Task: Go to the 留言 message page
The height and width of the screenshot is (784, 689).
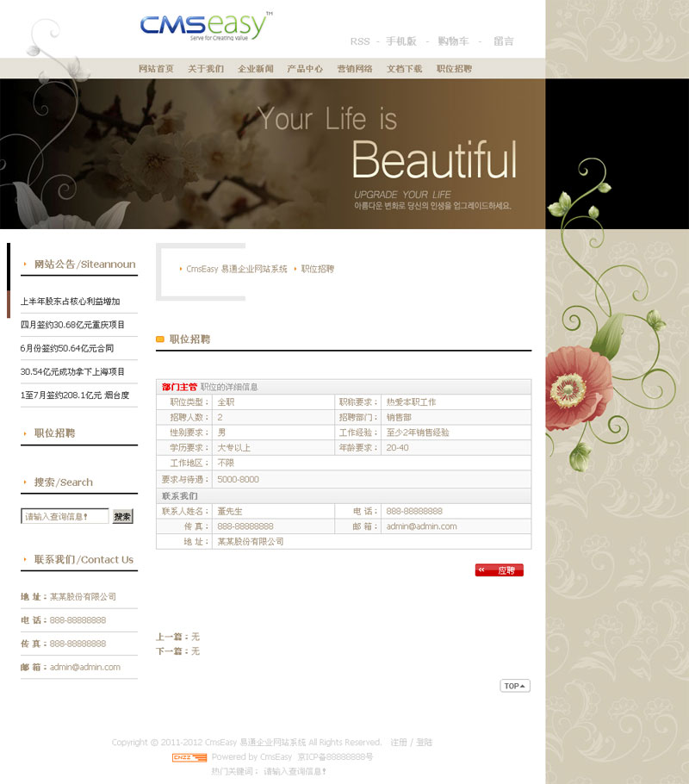Action: pyautogui.click(x=504, y=41)
